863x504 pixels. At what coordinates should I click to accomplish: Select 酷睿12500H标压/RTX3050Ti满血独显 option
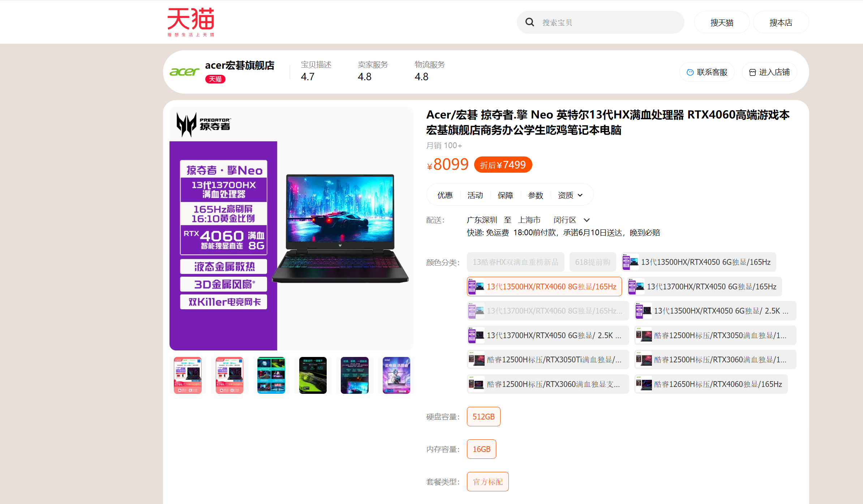click(548, 359)
